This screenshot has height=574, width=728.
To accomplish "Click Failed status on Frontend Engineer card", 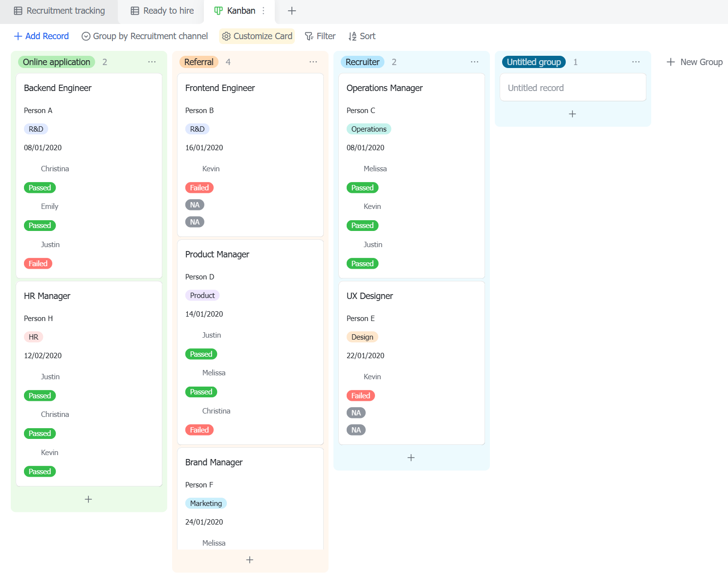I will tap(199, 188).
